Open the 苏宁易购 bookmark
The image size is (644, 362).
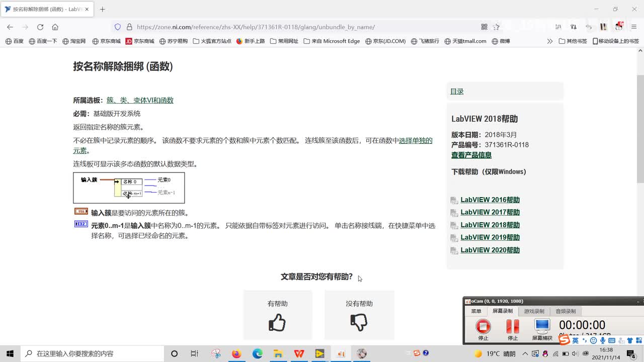(174, 41)
